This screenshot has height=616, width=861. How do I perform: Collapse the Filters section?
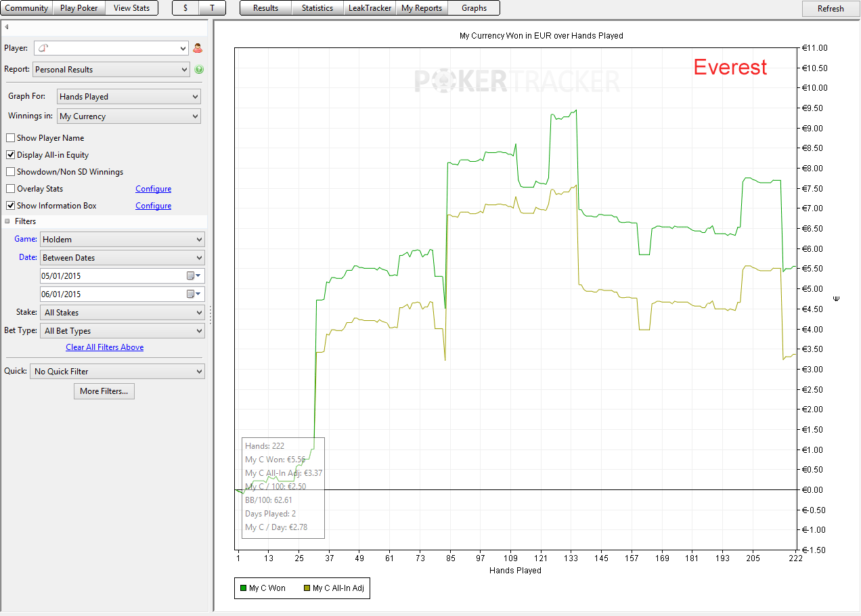[x=7, y=221]
